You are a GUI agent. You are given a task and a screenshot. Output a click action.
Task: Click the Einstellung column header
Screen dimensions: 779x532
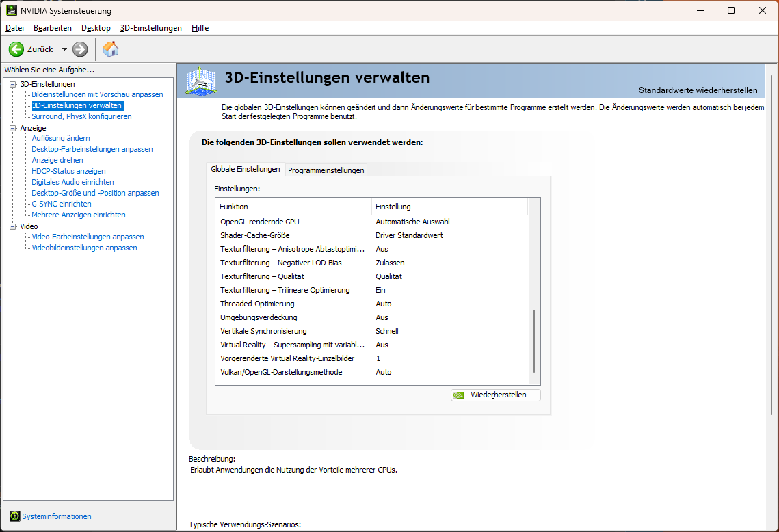click(x=449, y=207)
